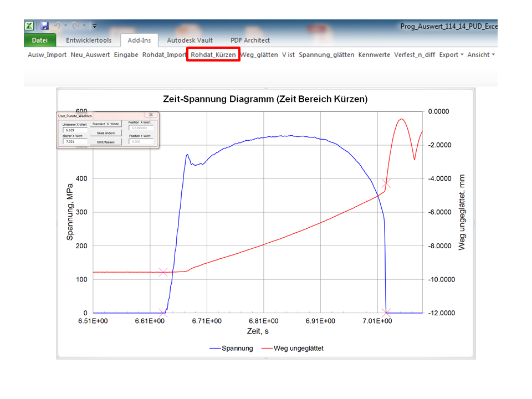The image size is (532, 399).
Task: Click the Weg_glätten command
Action: [x=259, y=55]
